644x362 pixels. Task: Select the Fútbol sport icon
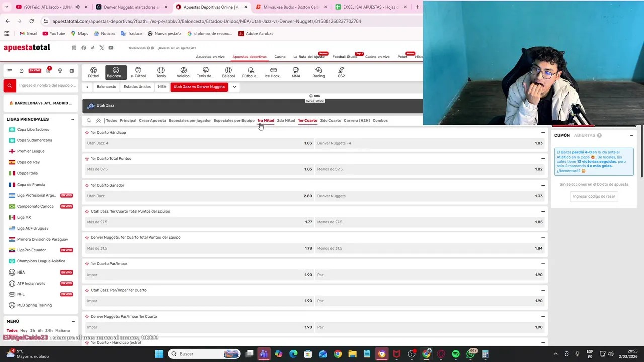[x=93, y=72]
